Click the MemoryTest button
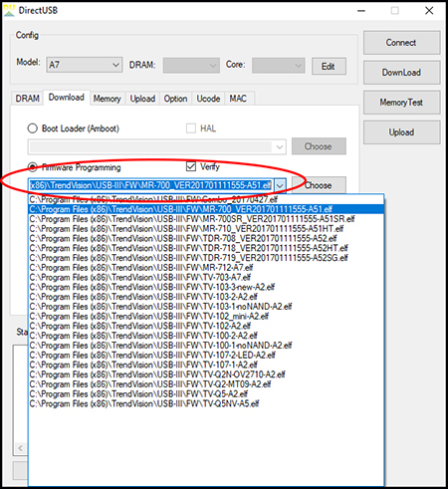Image resolution: width=448 pixels, height=489 pixels. pos(401,103)
